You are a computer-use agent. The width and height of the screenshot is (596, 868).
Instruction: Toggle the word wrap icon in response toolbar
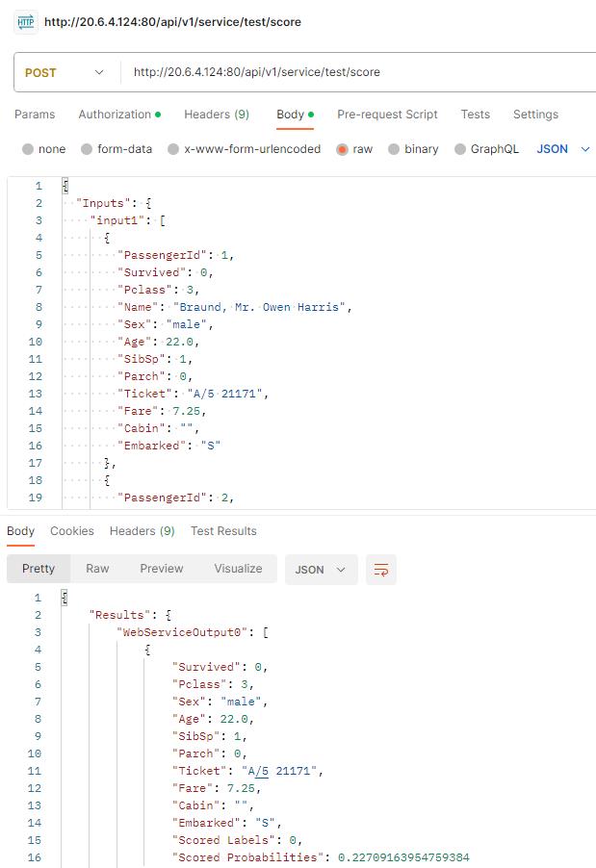click(381, 570)
